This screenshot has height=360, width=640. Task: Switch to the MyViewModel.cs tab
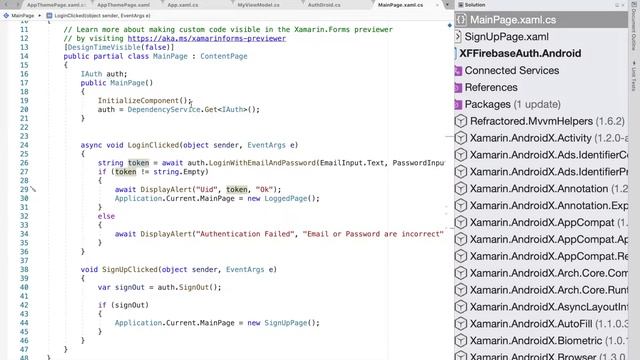click(258, 5)
